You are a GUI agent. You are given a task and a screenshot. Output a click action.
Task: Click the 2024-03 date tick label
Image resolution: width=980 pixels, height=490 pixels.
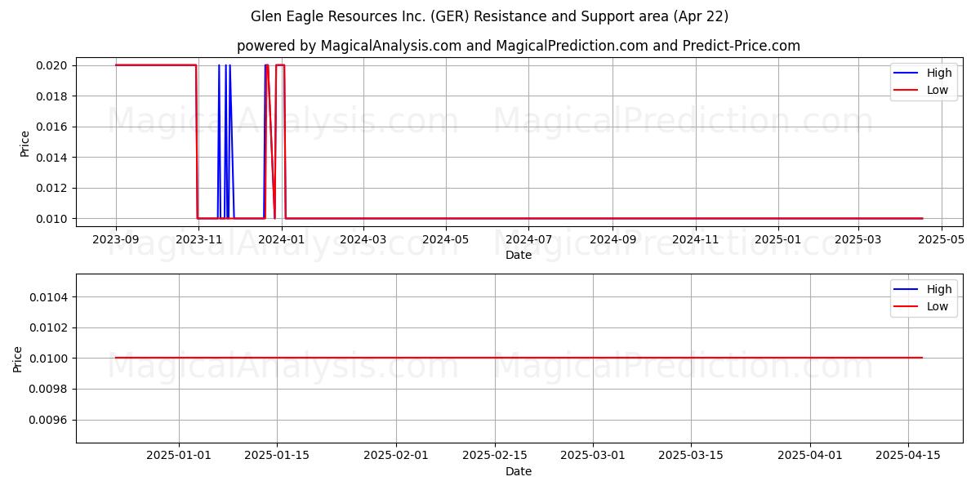click(363, 239)
